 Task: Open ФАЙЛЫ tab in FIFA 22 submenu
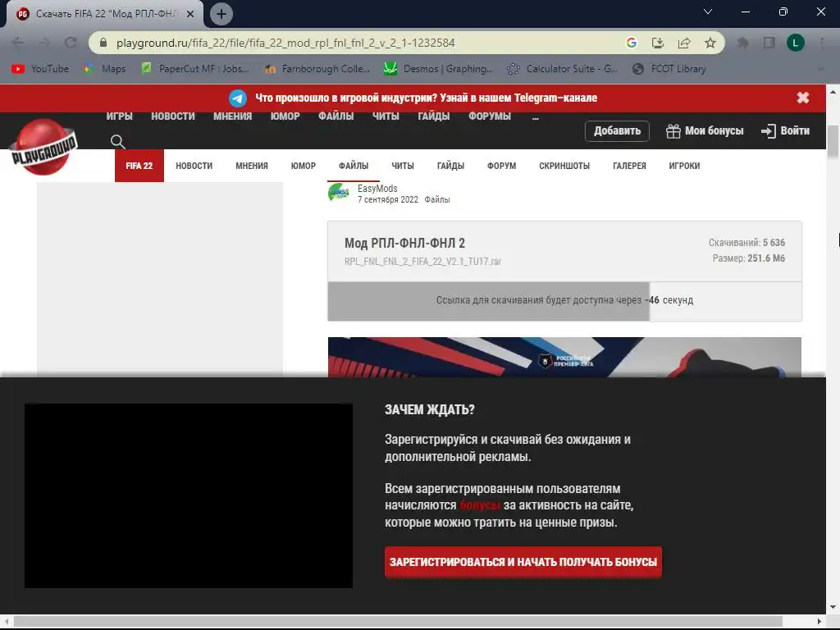354,166
